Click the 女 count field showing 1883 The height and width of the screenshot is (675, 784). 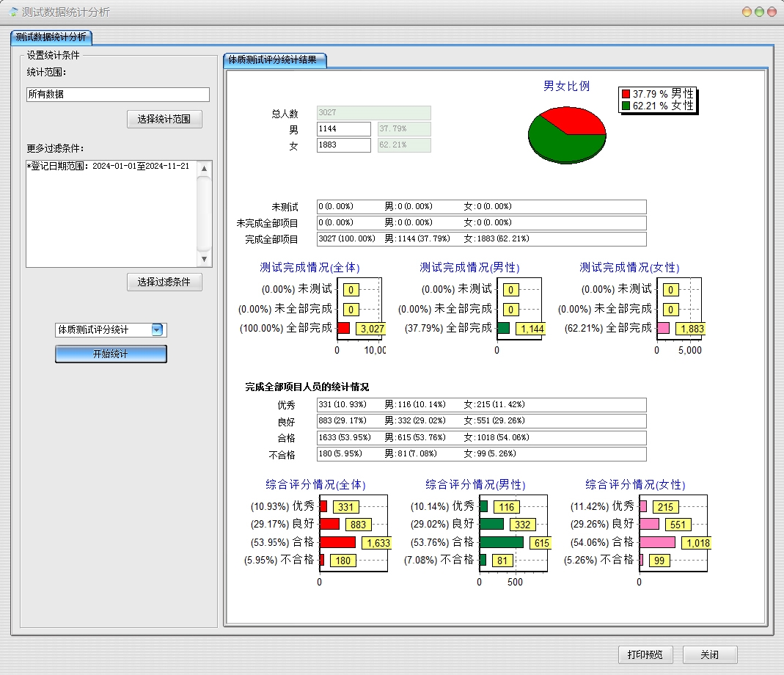pos(344,145)
